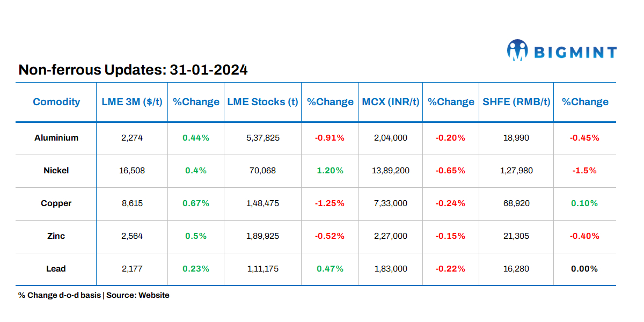Click the Copper row label
644x322 pixels.
point(56,203)
